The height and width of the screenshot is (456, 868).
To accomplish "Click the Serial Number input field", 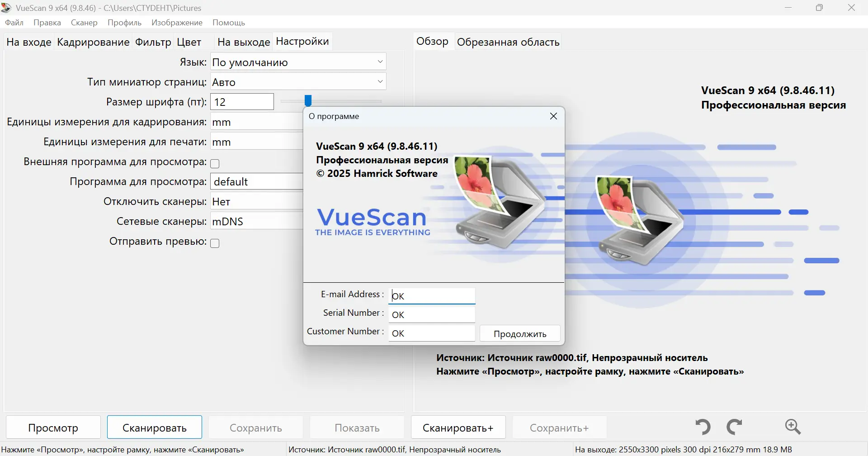I will pos(430,314).
